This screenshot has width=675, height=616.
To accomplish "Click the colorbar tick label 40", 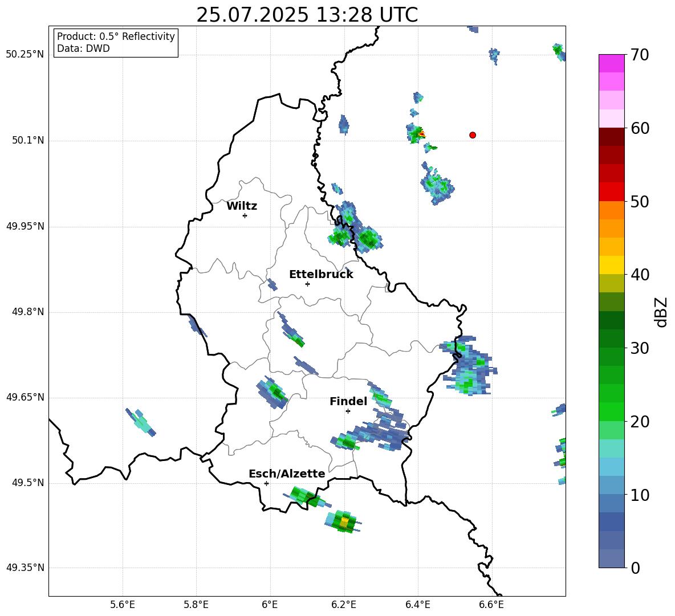I will point(640,275).
